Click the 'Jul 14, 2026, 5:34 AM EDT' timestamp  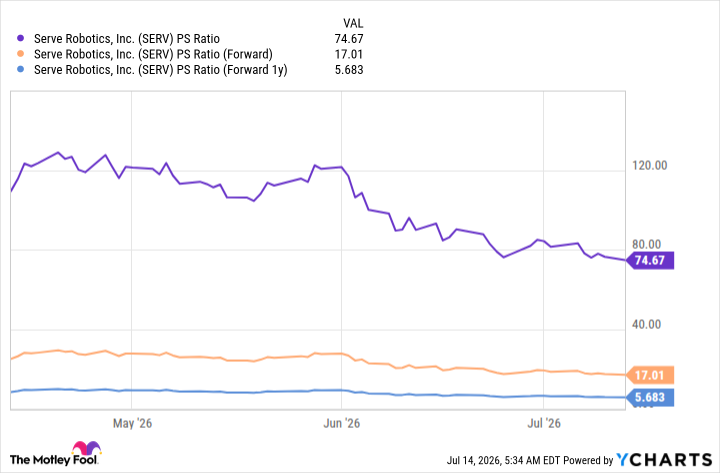503,460
